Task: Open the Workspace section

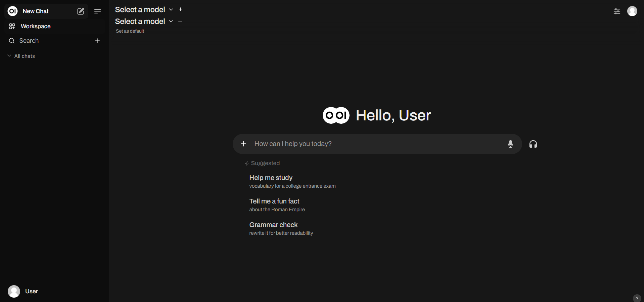Action: coord(35,26)
